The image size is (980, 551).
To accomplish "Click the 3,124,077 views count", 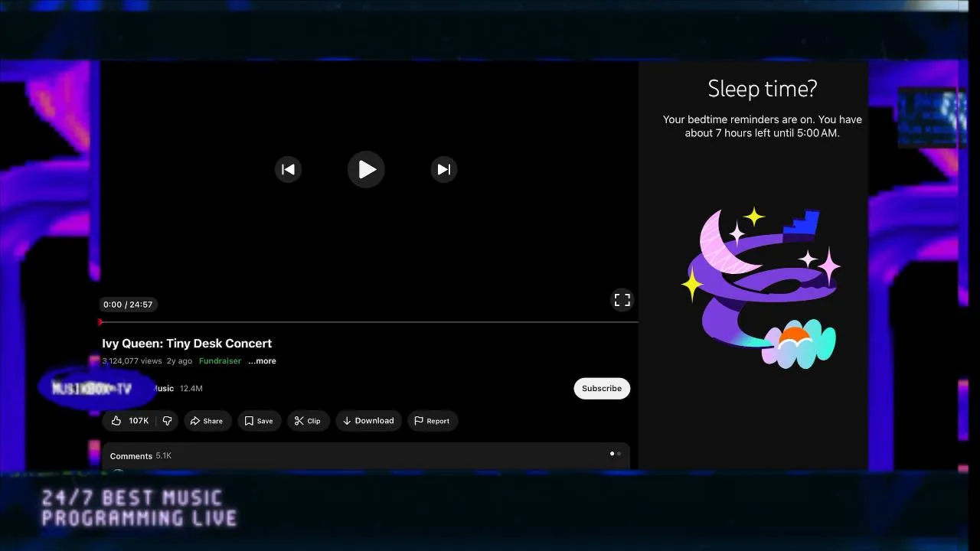I will (x=132, y=361).
